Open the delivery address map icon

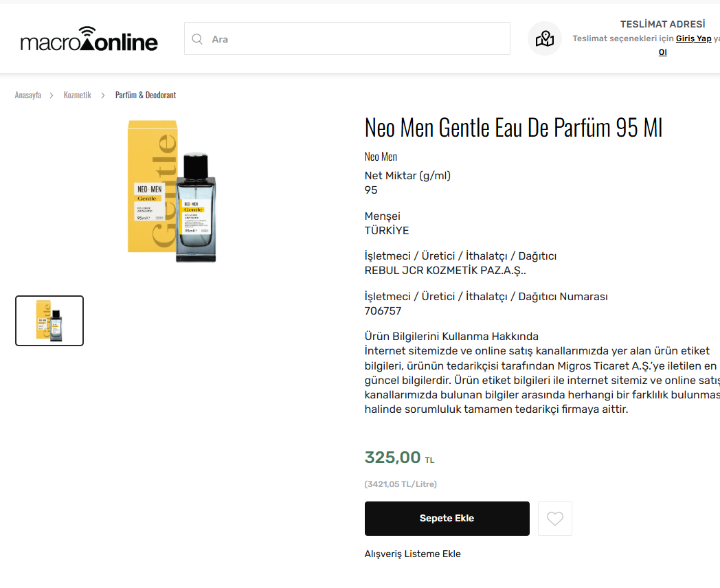point(545,38)
